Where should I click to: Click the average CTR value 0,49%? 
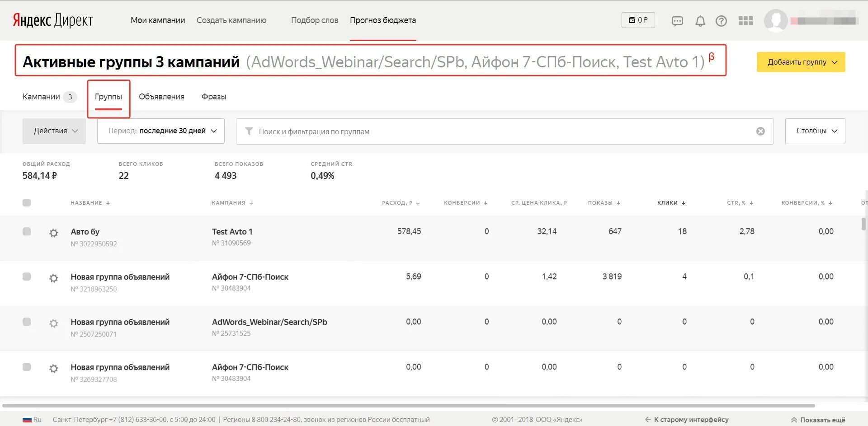point(322,176)
